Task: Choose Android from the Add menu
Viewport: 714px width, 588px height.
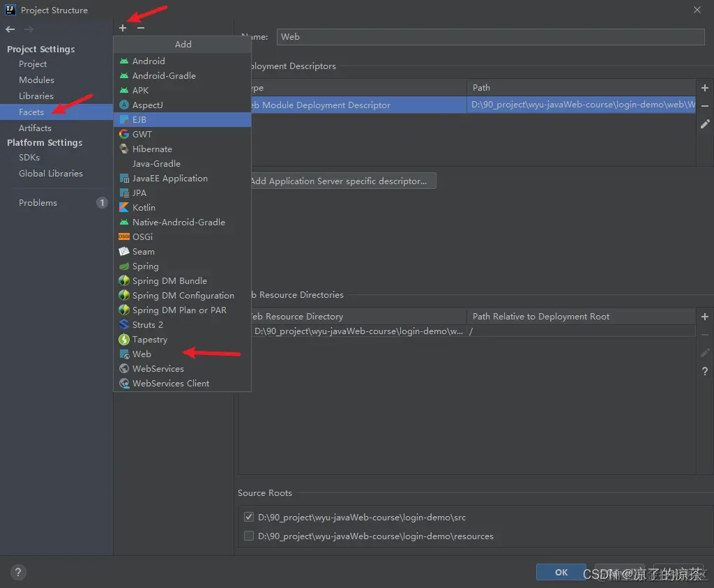Action: click(x=182, y=61)
